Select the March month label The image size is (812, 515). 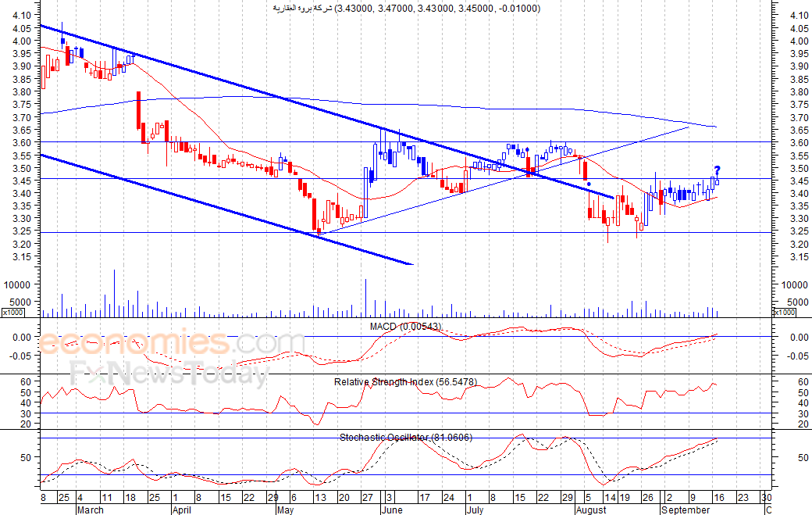click(x=90, y=510)
